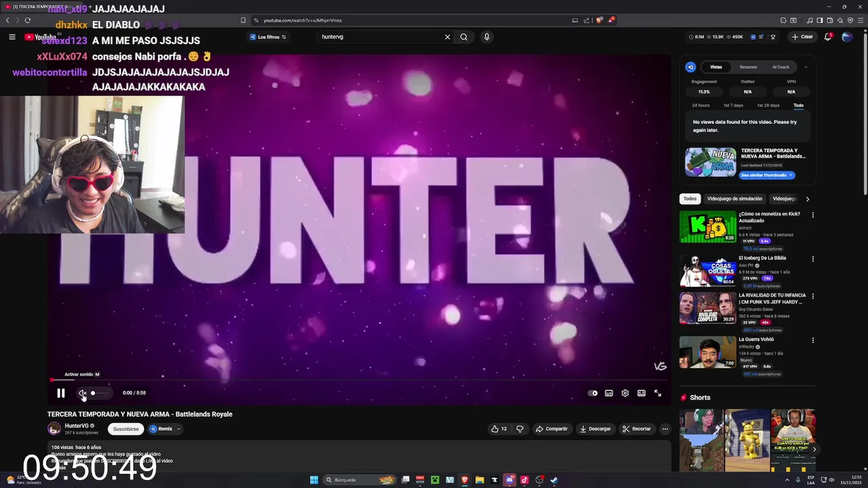Open browser extensions puzzle icon

783,20
